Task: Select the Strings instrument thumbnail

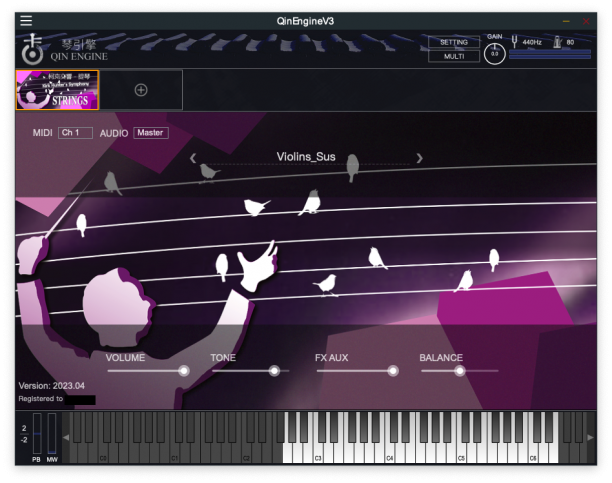Action: (x=57, y=90)
